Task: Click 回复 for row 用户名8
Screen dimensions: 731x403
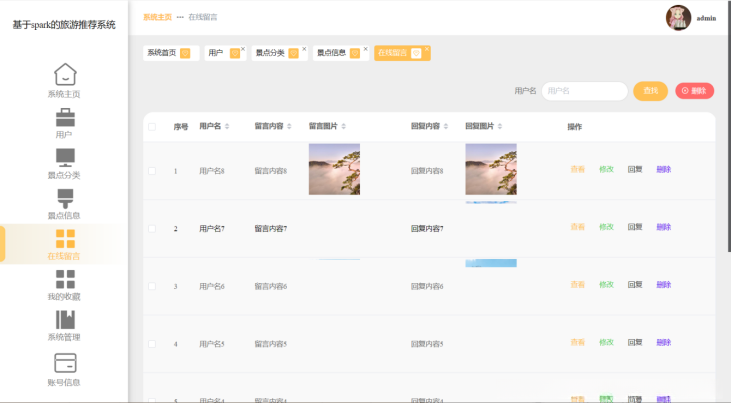Action: [x=635, y=169]
